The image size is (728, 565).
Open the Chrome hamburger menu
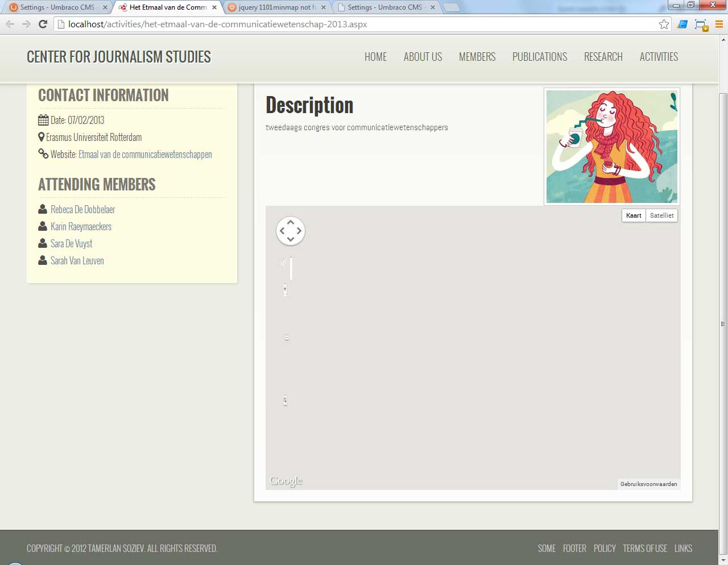[719, 24]
